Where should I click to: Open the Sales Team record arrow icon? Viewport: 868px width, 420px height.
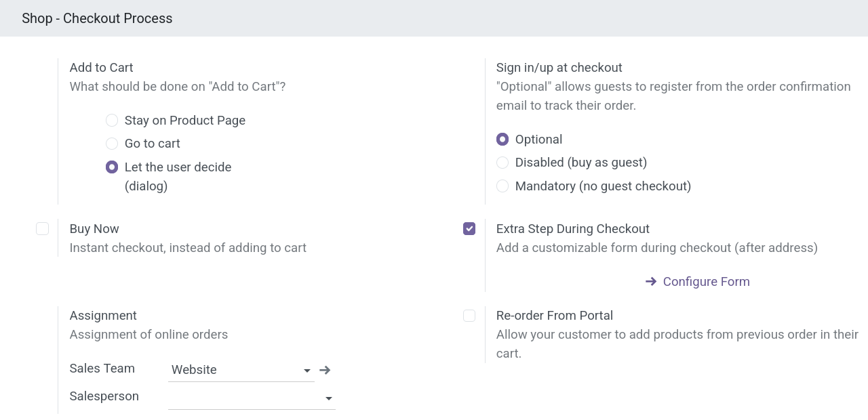pos(325,370)
